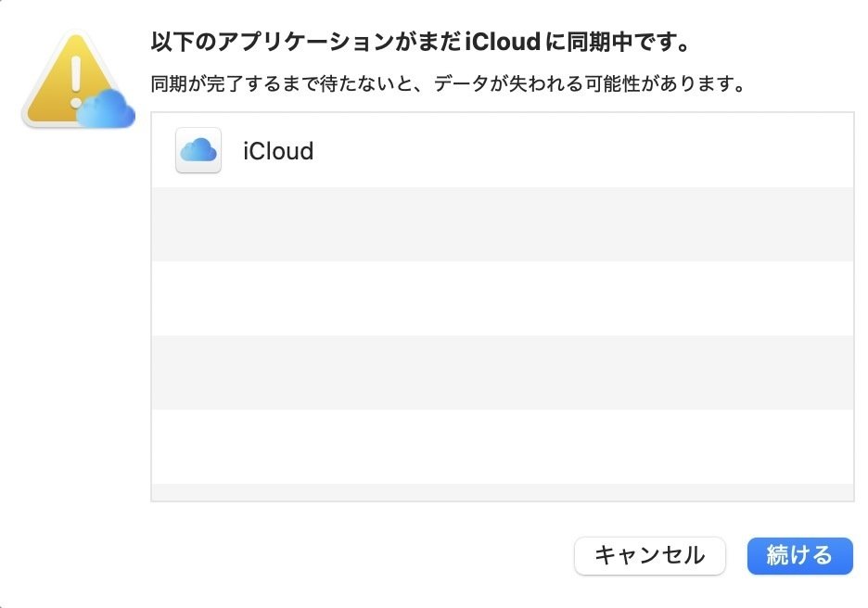Screen dimensions: 868x608
Task: Click the subtitle warning about data loss
Action: coord(449,84)
